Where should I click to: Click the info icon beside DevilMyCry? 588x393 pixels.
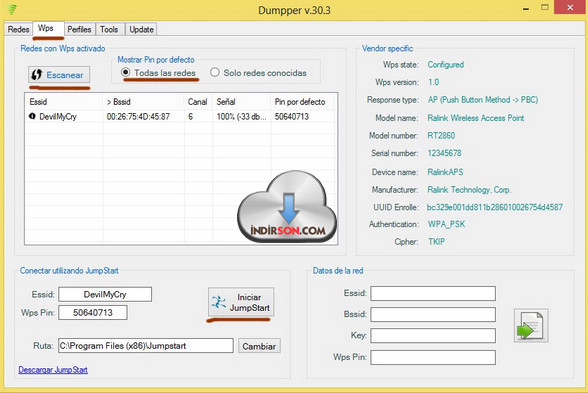[x=32, y=116]
